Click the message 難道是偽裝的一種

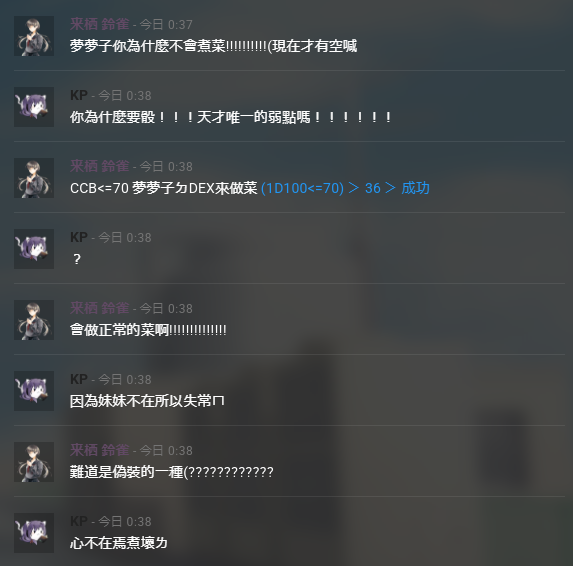pos(171,472)
